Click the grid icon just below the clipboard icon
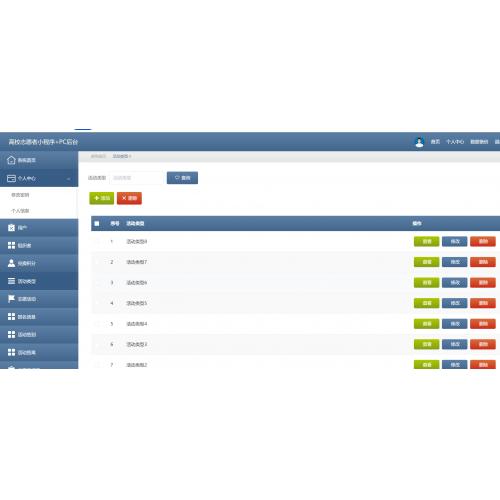This screenshot has height=500, width=500. click(11, 245)
